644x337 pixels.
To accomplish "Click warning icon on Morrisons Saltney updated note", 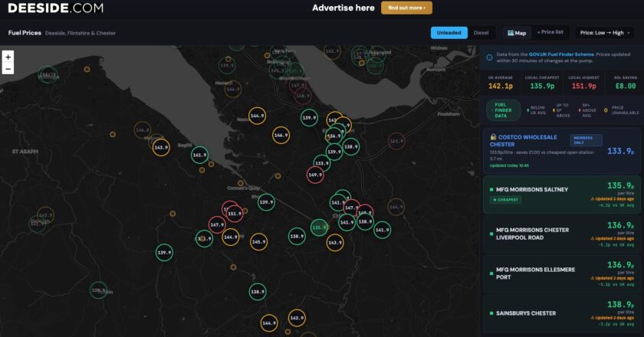I will pos(592,199).
